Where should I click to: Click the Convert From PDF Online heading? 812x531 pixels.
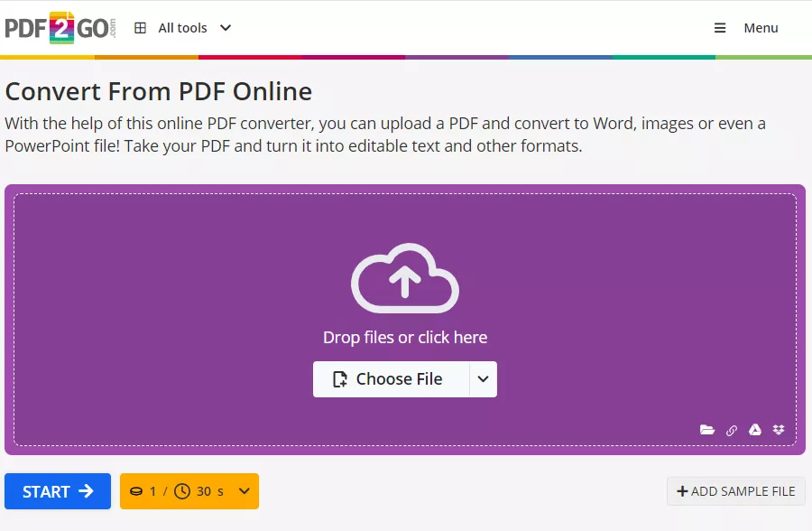coord(159,92)
